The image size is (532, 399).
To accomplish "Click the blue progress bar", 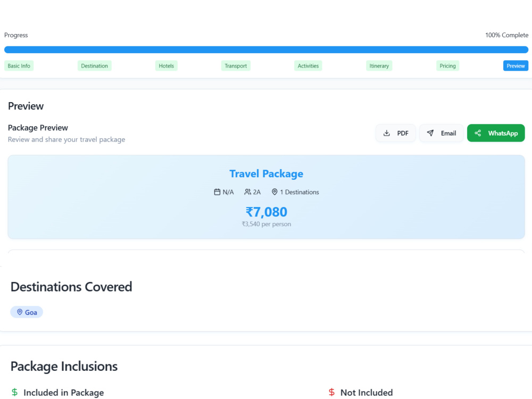I will click(x=266, y=50).
